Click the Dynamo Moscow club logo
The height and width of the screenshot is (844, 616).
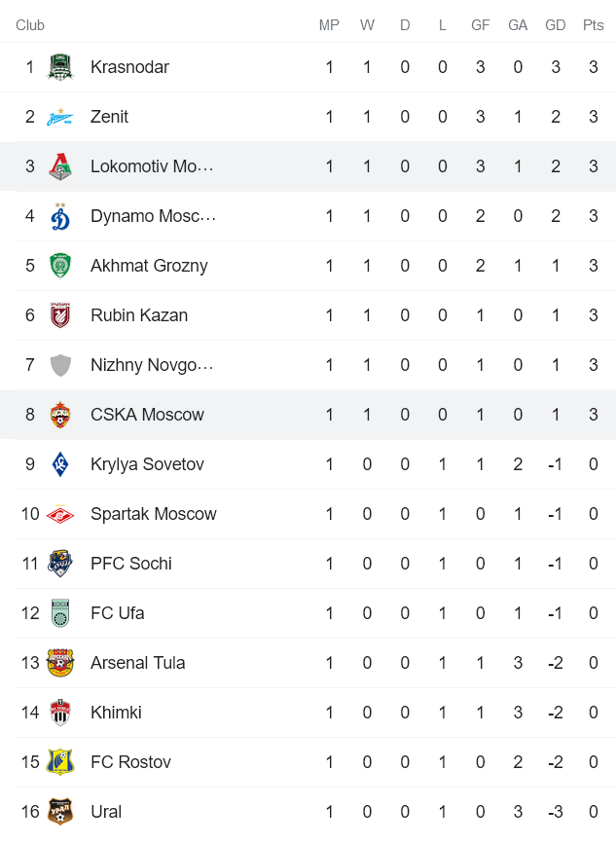59,216
